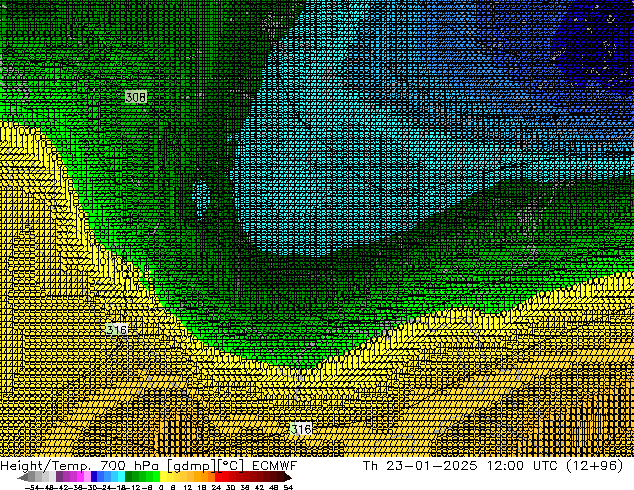Select the dark blue legend swatch at -30

(94, 477)
